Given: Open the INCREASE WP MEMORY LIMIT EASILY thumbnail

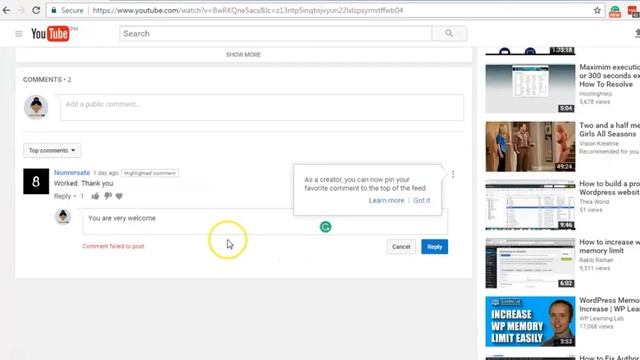Looking at the screenshot, I should (530, 322).
